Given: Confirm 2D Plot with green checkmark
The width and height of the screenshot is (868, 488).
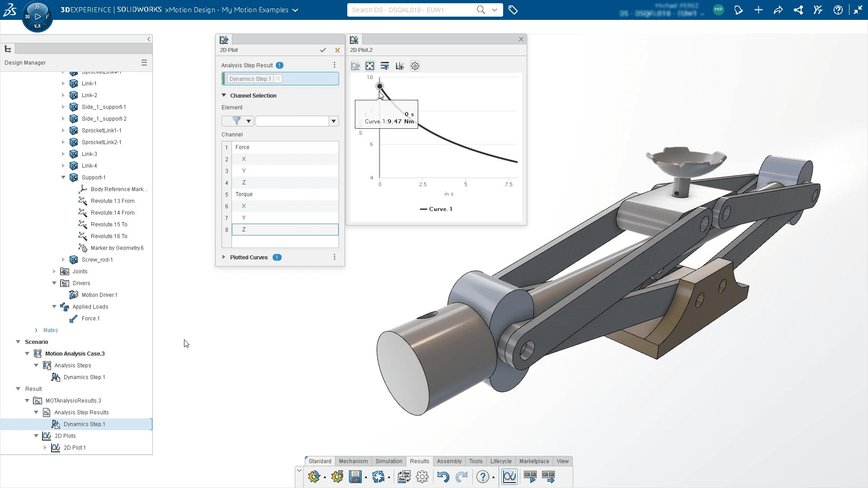Looking at the screenshot, I should pos(323,50).
